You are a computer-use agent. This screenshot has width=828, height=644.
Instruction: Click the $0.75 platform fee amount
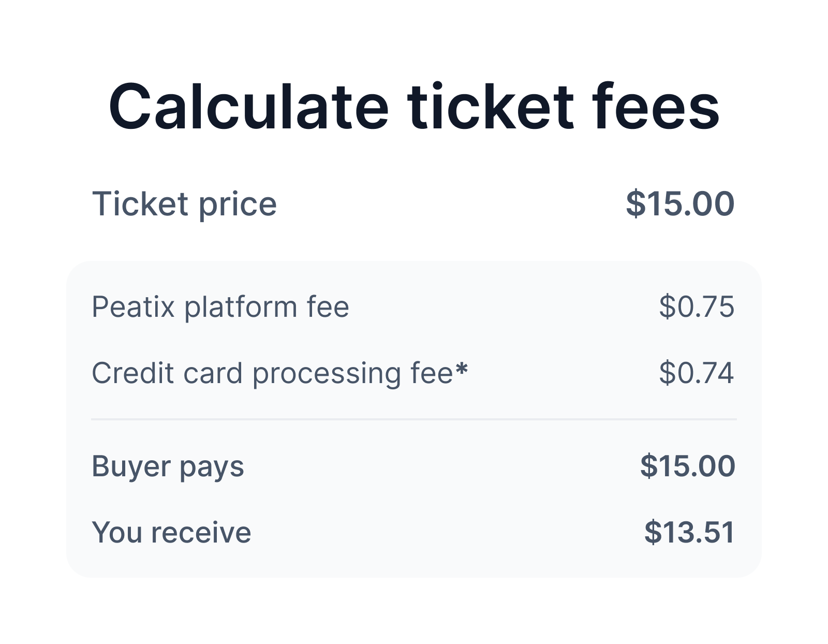click(697, 306)
